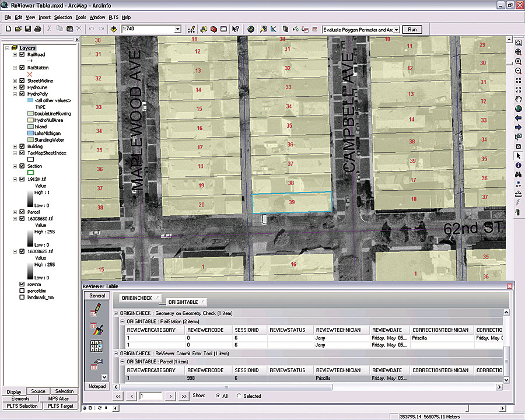
Task: Open the PLTS menu
Action: [113, 17]
